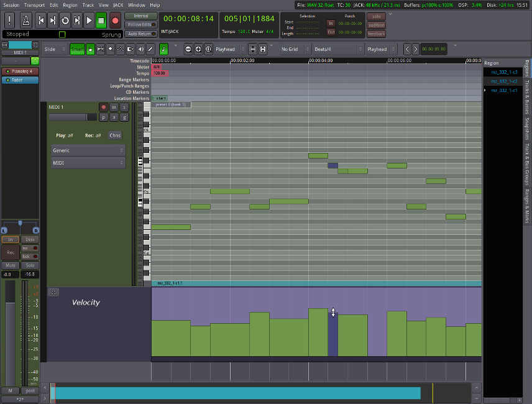
Task: Toggle Follow Edits option
Action: tap(140, 25)
